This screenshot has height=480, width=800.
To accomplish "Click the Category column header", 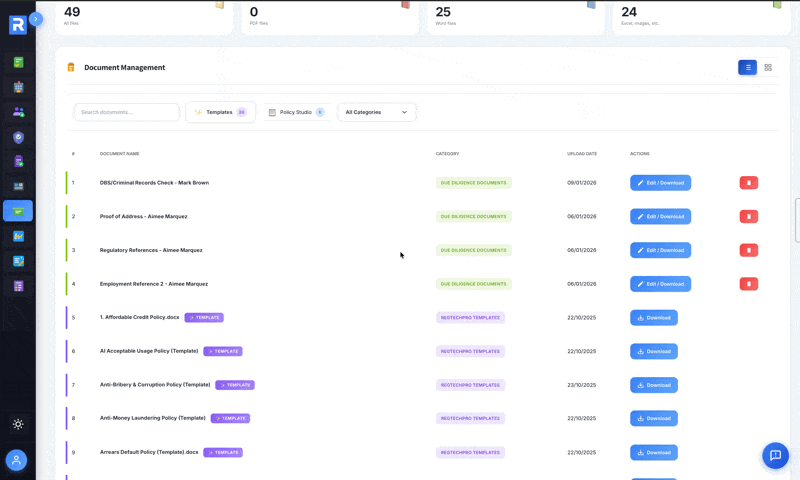I will point(447,154).
